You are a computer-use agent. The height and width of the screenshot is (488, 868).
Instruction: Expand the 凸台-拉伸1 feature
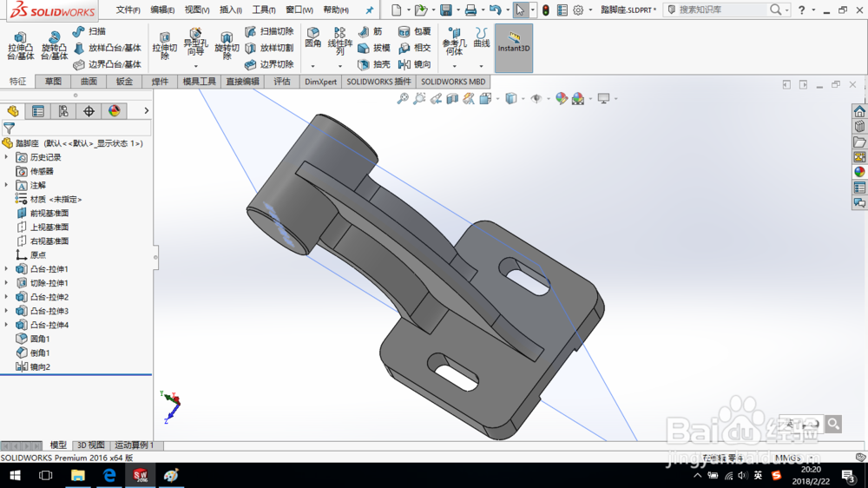click(x=7, y=268)
